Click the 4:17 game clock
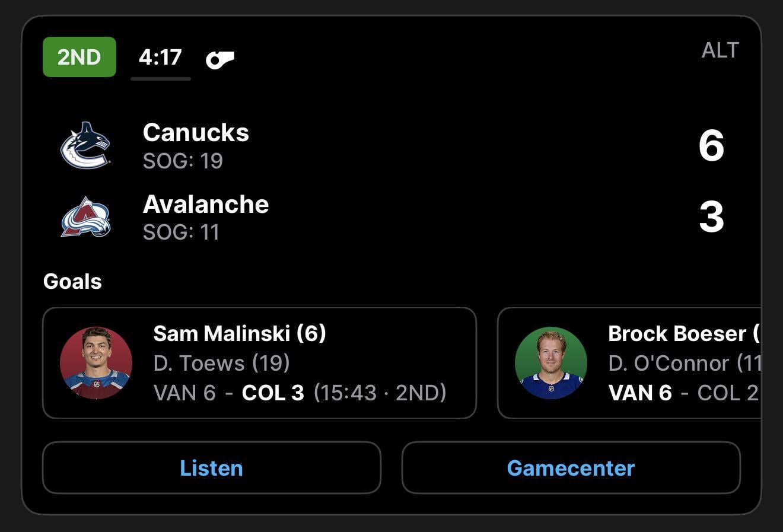The height and width of the screenshot is (532, 783). pyautogui.click(x=160, y=58)
